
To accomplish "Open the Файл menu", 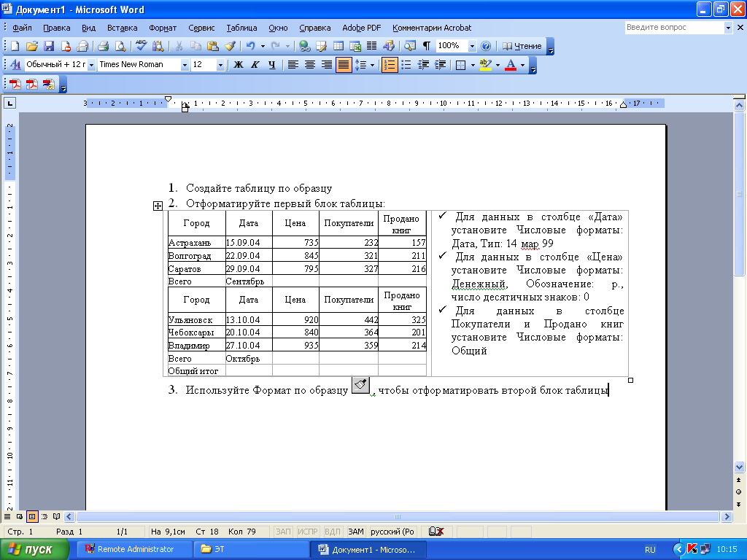I will [x=22, y=28].
